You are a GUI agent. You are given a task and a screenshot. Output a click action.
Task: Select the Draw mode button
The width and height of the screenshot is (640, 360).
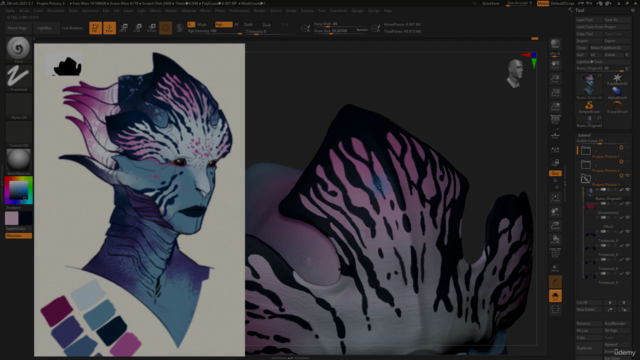[109, 28]
